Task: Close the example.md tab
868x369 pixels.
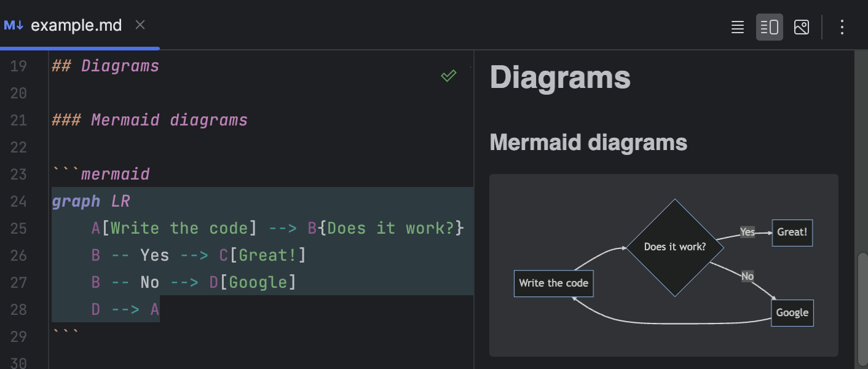Action: [140, 25]
